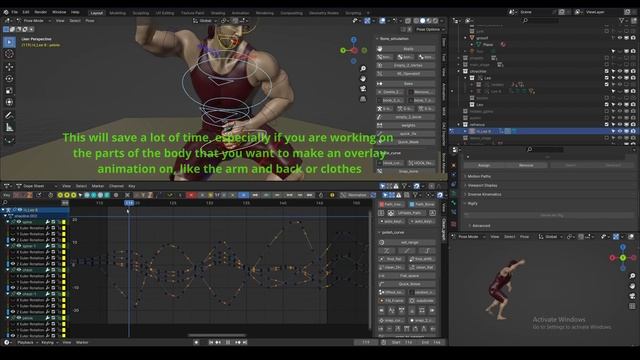This screenshot has width=640, height=360.
Task: Switch perspective/orthographic grid icon in the main viewport
Action: click(x=363, y=99)
